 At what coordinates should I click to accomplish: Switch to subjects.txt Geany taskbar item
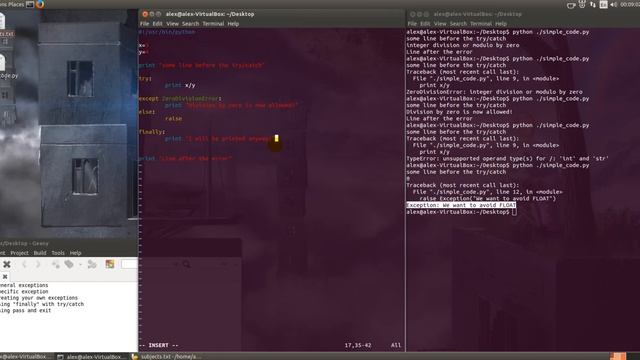[167, 356]
